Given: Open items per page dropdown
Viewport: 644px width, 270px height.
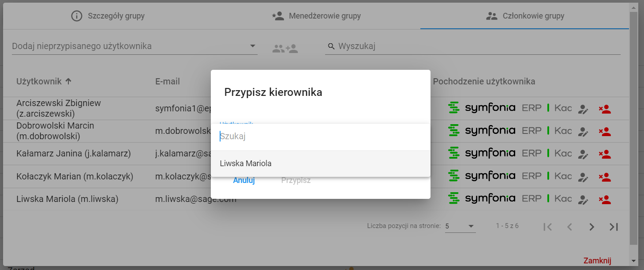Looking at the screenshot, I should 460,226.
